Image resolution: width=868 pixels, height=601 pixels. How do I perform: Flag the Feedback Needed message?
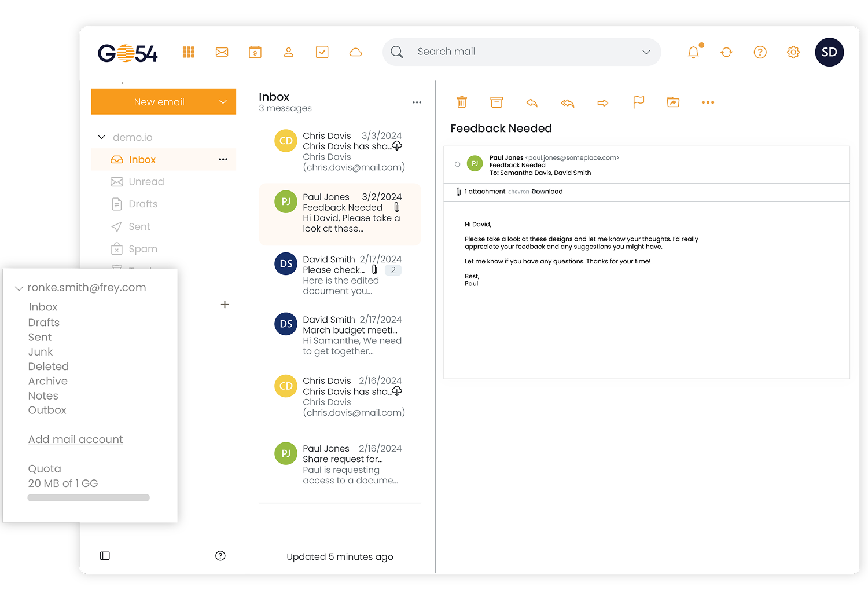pyautogui.click(x=638, y=102)
